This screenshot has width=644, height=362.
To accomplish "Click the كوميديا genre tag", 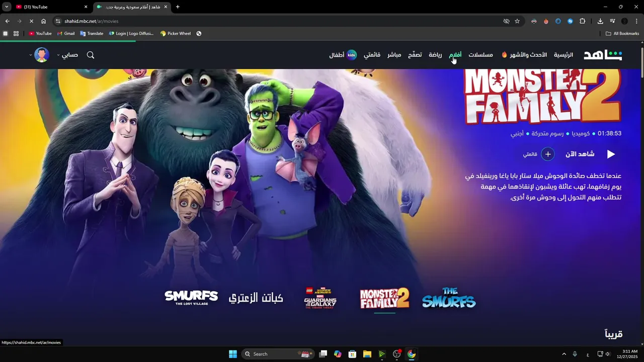I will (581, 134).
